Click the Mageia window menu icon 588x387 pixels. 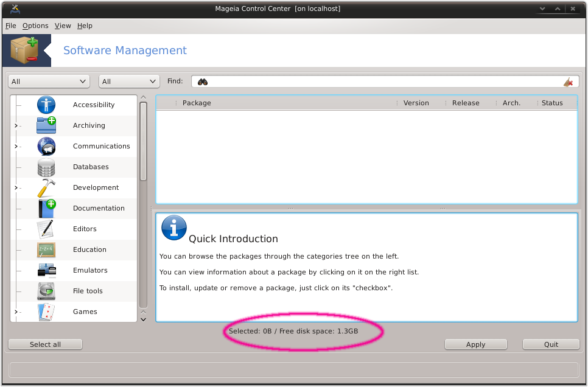tap(15, 9)
